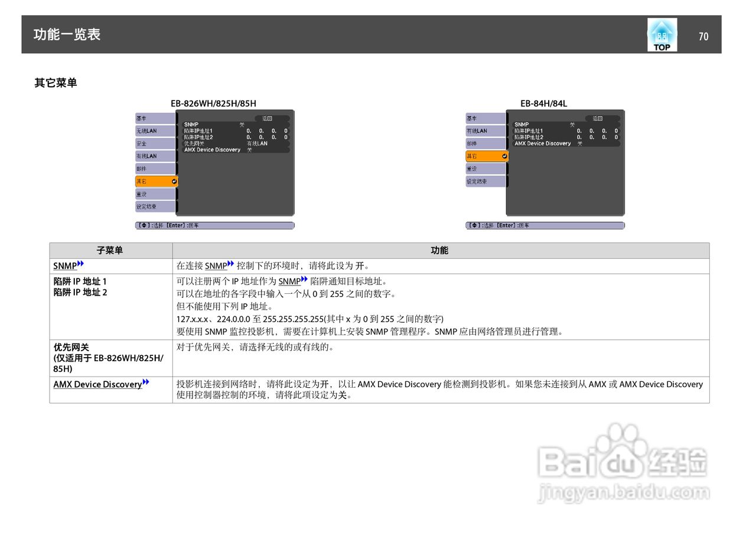The image size is (756, 535).
Task: Click the EB-826WH/825H/85H caption
Action: pos(214,103)
